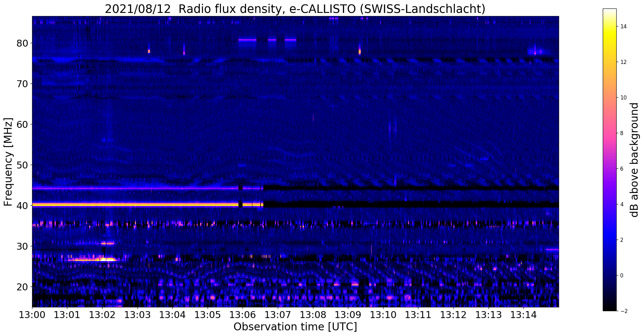
Task: Click the orange spike near 78 MHz at 13:09
Action: pyautogui.click(x=360, y=50)
